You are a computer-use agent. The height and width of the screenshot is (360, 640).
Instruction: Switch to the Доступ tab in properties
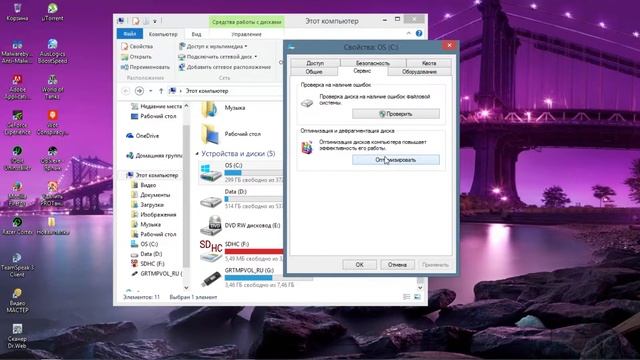(315, 63)
